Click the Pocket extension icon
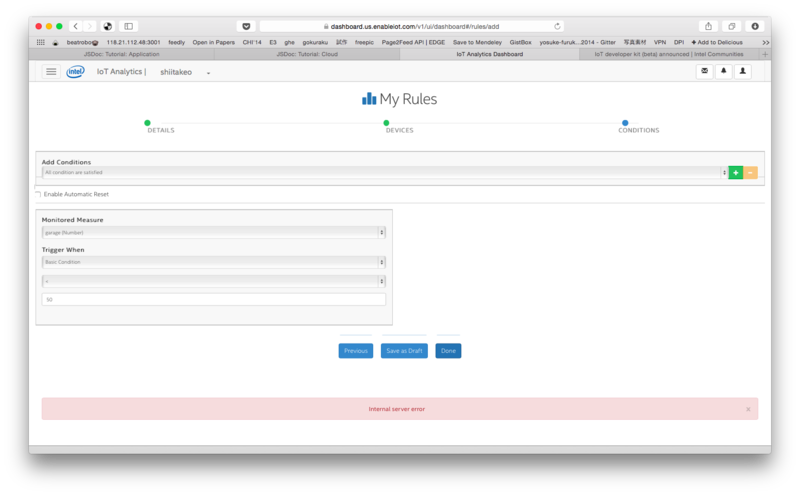 point(246,26)
